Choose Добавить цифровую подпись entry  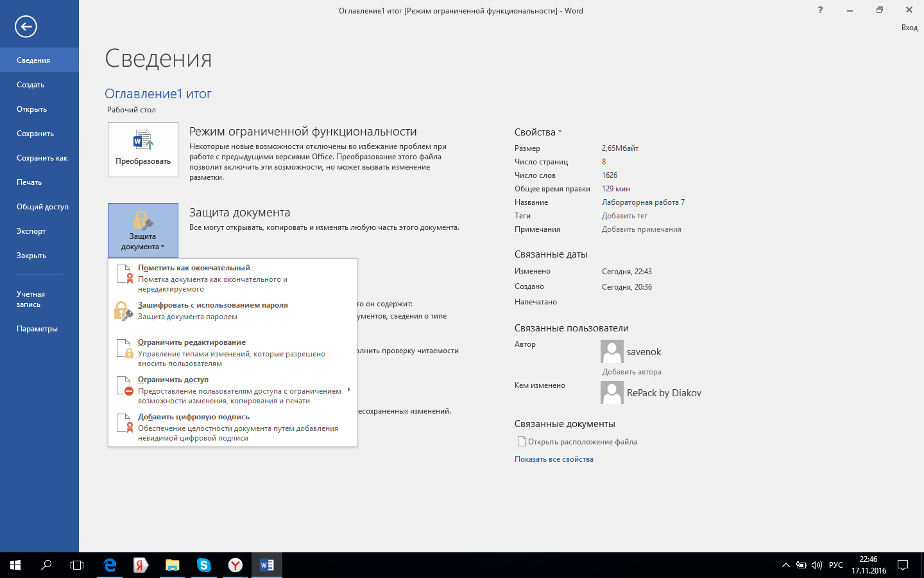[232, 427]
